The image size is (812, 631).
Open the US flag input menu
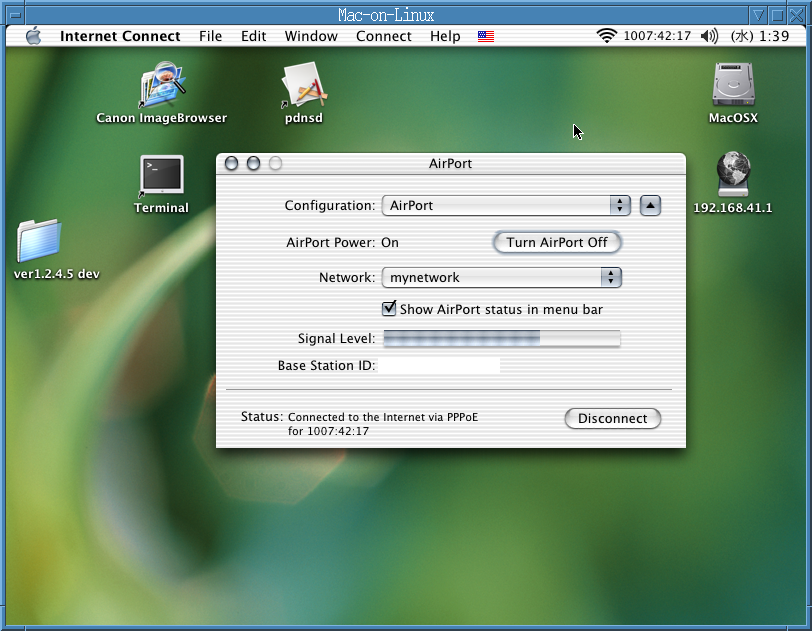(486, 36)
